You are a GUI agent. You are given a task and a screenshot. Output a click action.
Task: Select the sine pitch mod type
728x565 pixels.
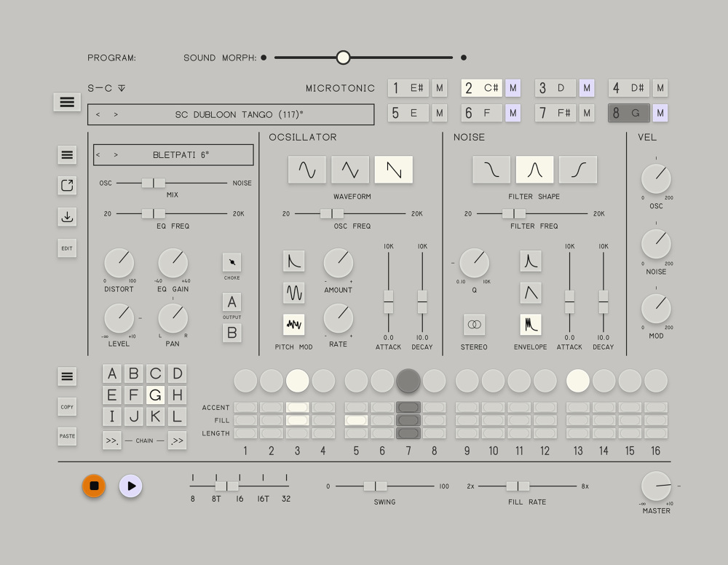coord(293,293)
